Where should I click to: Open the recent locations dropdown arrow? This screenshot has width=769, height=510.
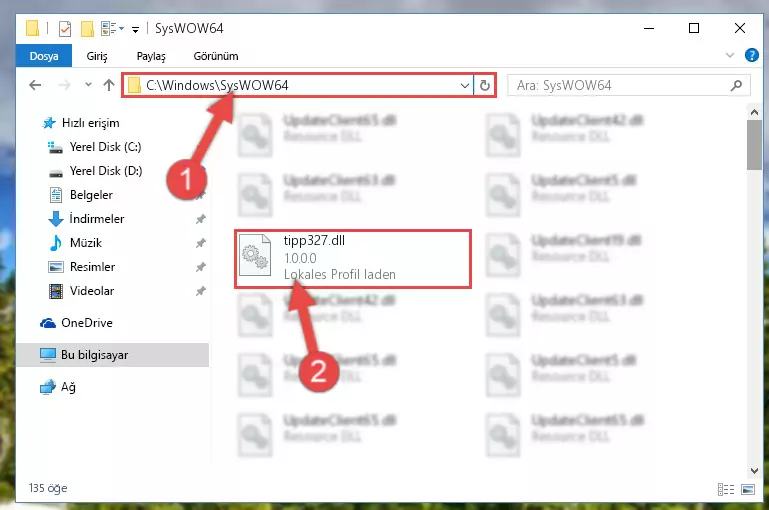(88, 85)
